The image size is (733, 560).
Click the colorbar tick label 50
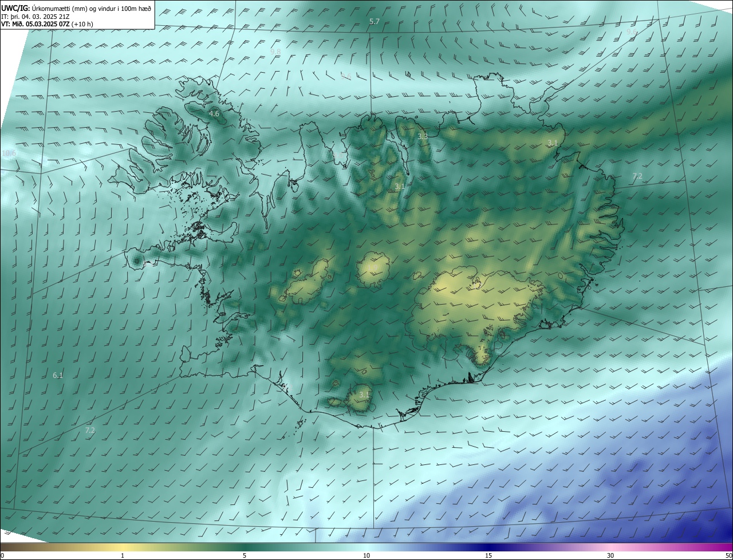[728, 555]
